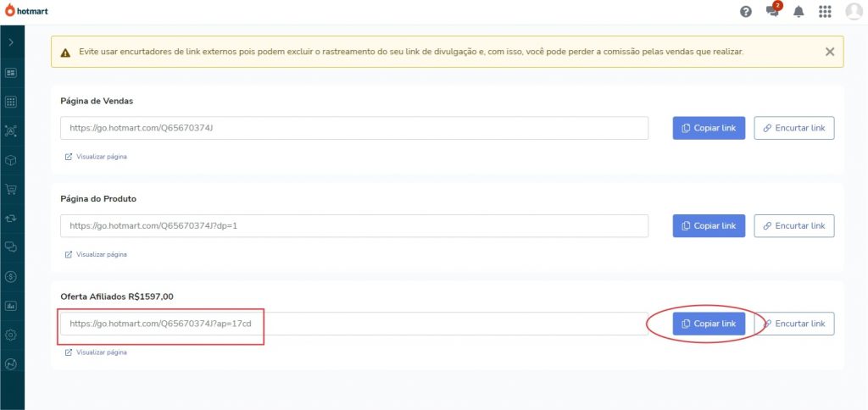Shorten the Oferta Afiliados link
Screen dimensions: 868x410
(x=793, y=324)
